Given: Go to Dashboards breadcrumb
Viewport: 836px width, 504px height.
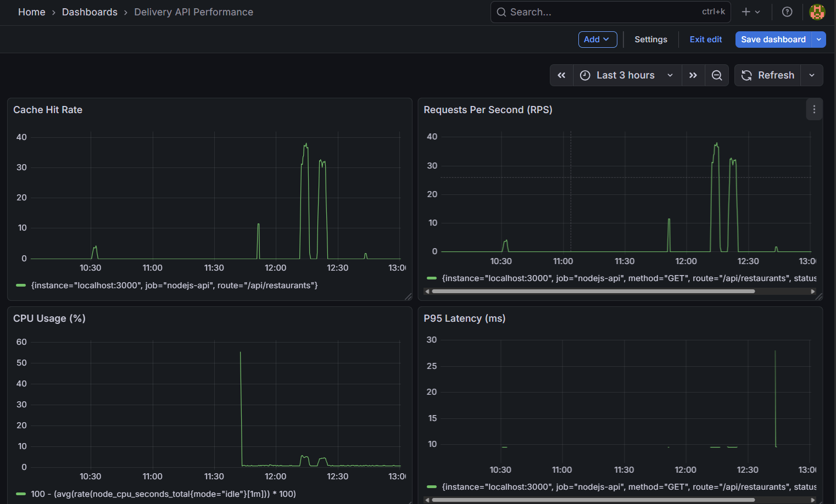Looking at the screenshot, I should (90, 12).
